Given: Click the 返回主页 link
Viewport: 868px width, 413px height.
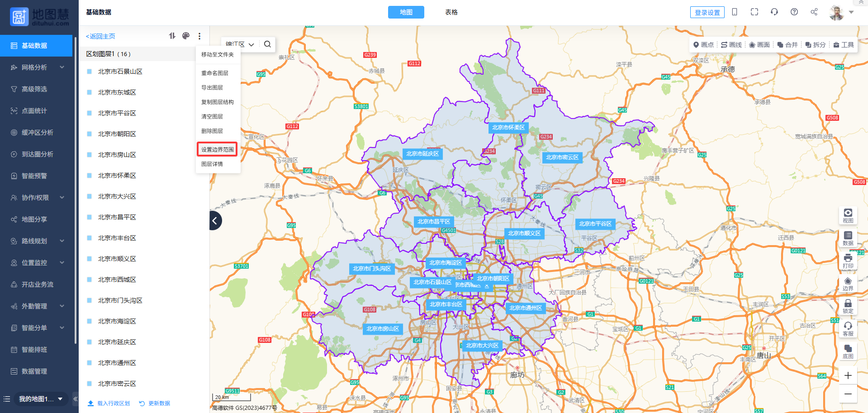Looking at the screenshot, I should point(101,36).
